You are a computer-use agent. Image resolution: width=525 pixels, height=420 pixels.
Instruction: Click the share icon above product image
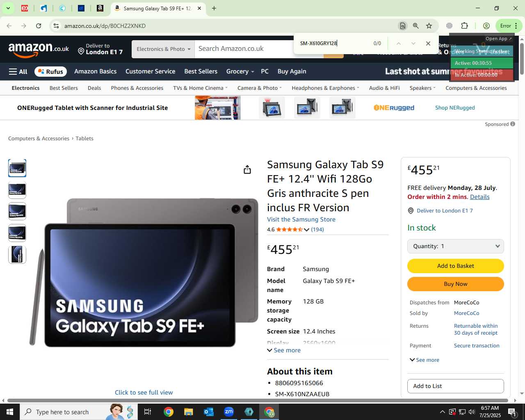[247, 169]
